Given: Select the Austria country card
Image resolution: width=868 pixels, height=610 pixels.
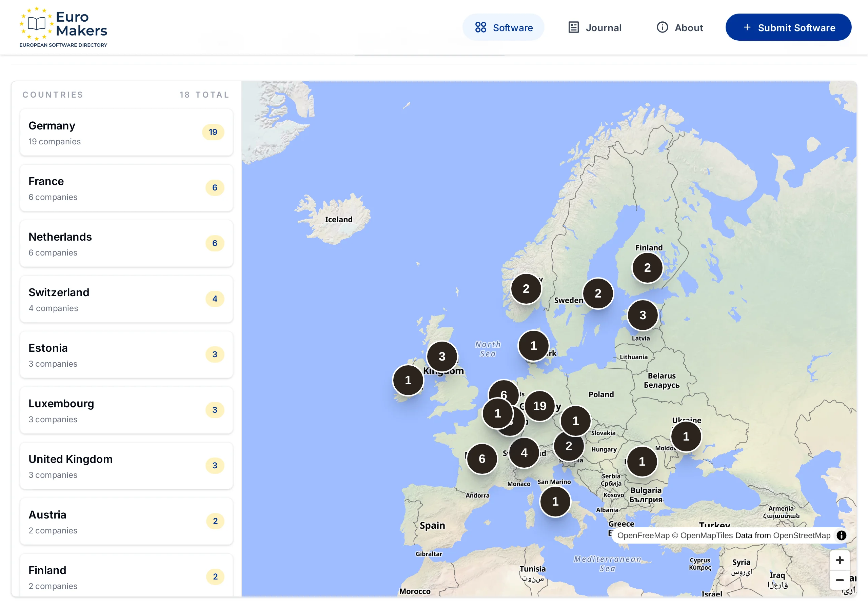Looking at the screenshot, I should pos(126,522).
